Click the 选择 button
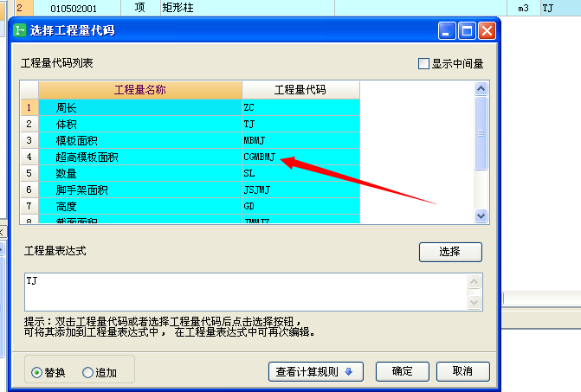This screenshot has height=392, width=581. click(450, 252)
